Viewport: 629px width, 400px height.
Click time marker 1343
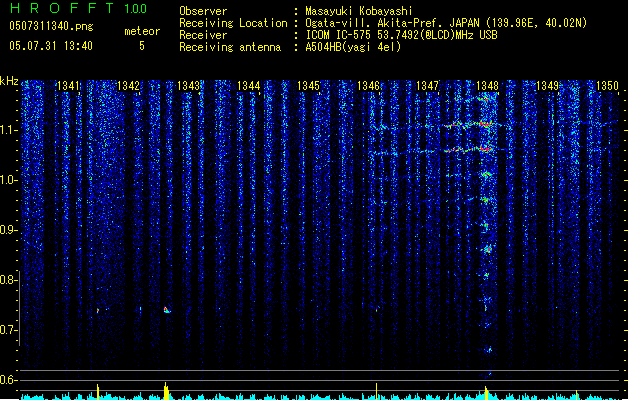coord(188,86)
